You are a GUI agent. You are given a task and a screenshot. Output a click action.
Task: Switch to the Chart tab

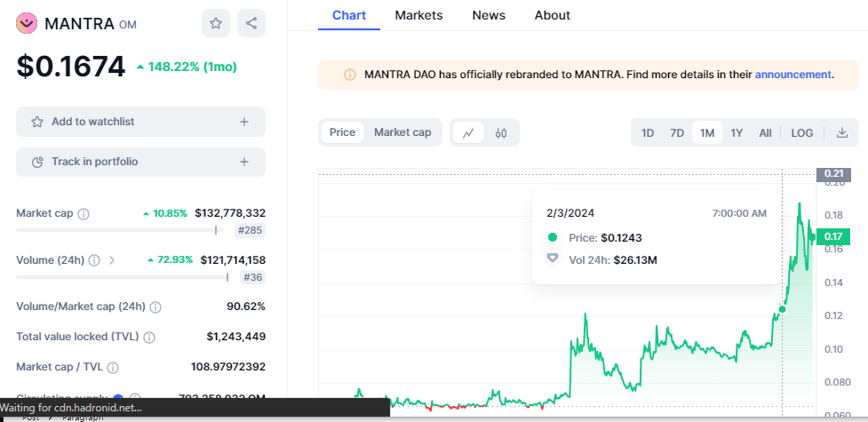pyautogui.click(x=349, y=15)
